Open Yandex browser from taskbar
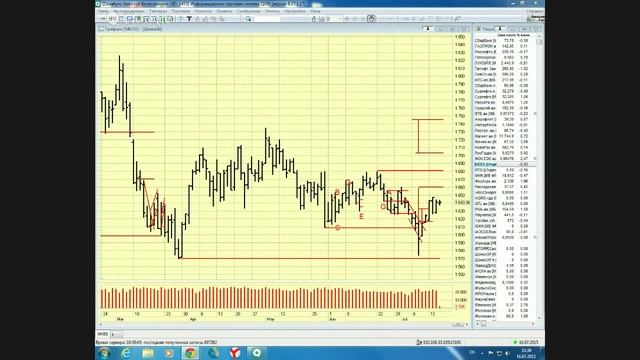This screenshot has height=360, width=640. click(x=235, y=353)
